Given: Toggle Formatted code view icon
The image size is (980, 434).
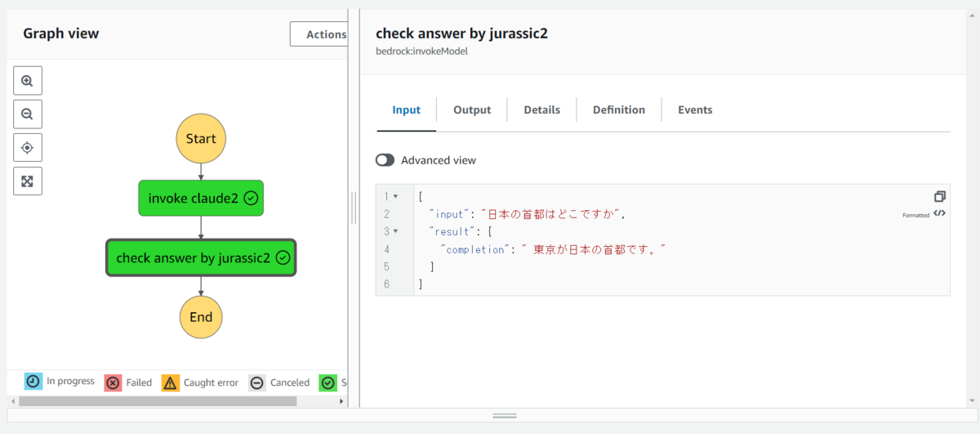Looking at the screenshot, I should (x=939, y=214).
